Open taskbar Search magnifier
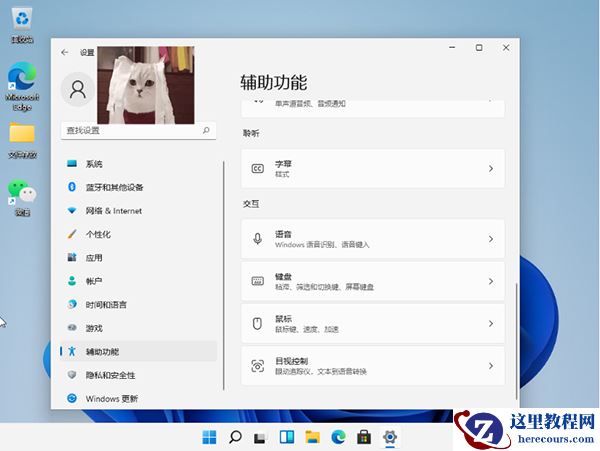The height and width of the screenshot is (451, 600). click(235, 437)
